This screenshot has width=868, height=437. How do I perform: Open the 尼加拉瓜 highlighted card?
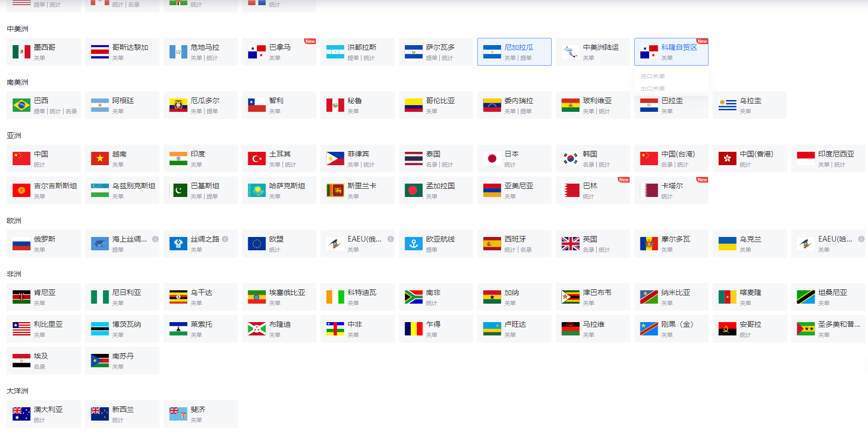point(514,52)
